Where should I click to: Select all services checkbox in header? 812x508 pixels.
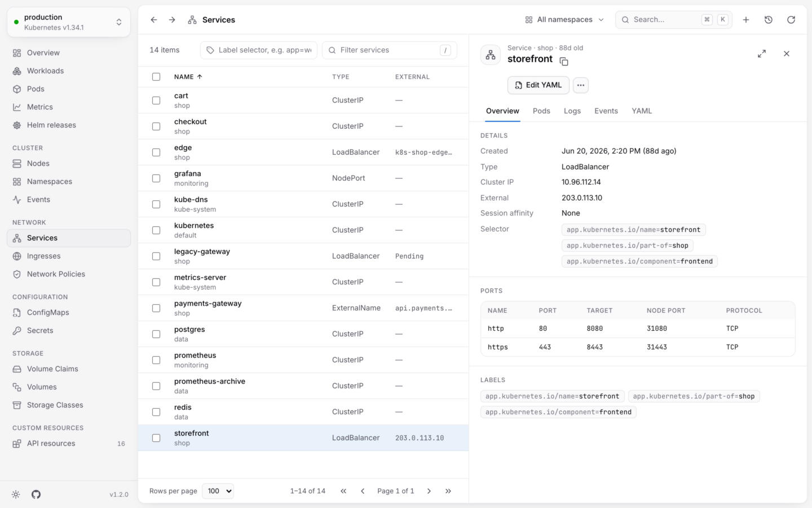coord(156,77)
